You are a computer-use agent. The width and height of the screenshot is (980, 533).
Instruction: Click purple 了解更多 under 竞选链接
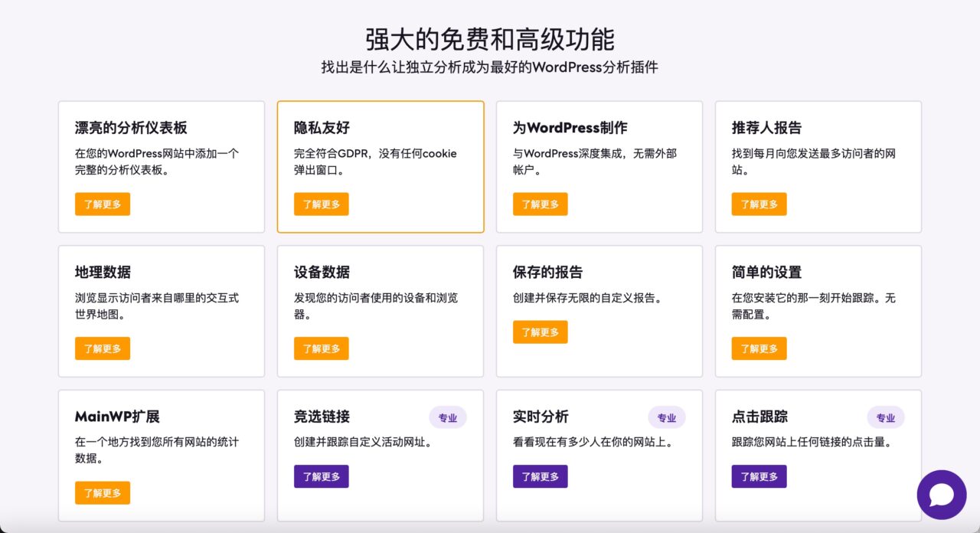(322, 476)
